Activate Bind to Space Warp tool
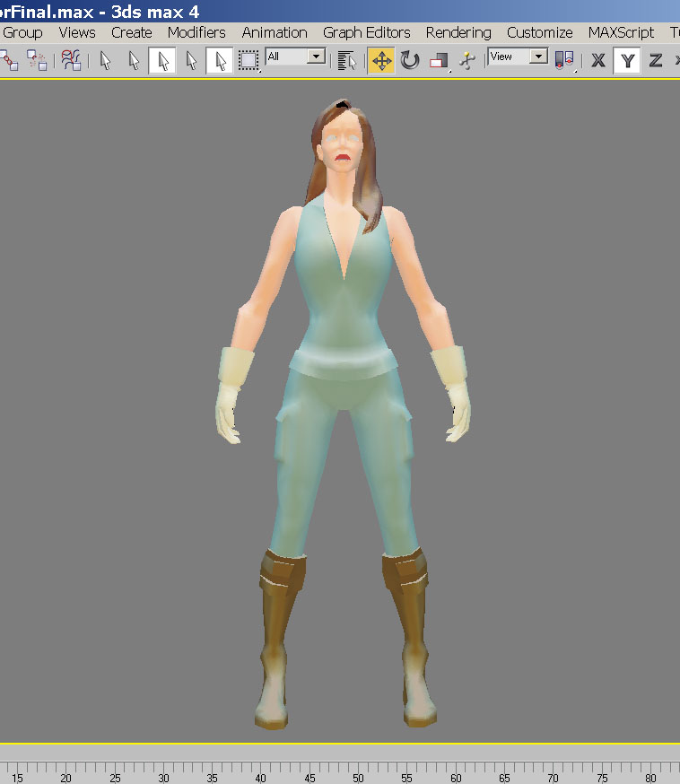This screenshot has width=680, height=784. tap(71, 60)
